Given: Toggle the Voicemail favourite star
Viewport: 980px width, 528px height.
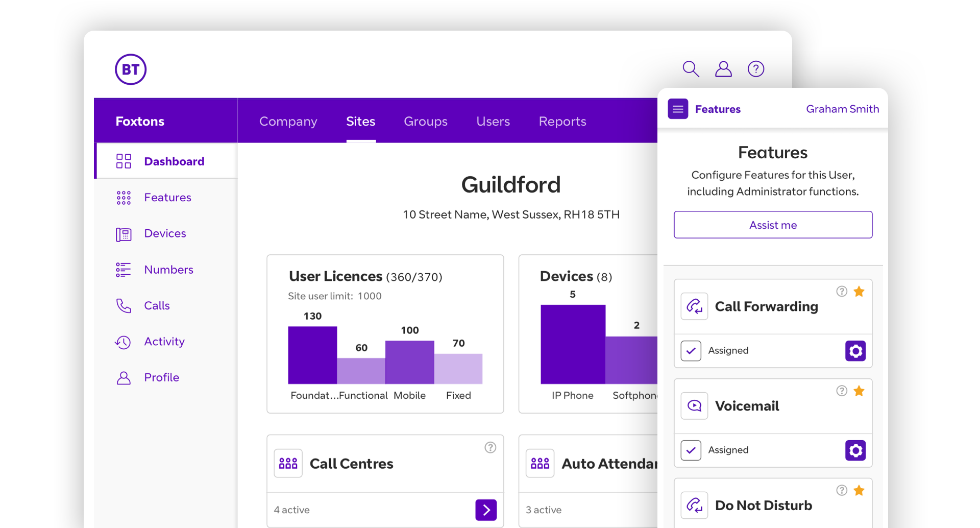Looking at the screenshot, I should coord(859,391).
